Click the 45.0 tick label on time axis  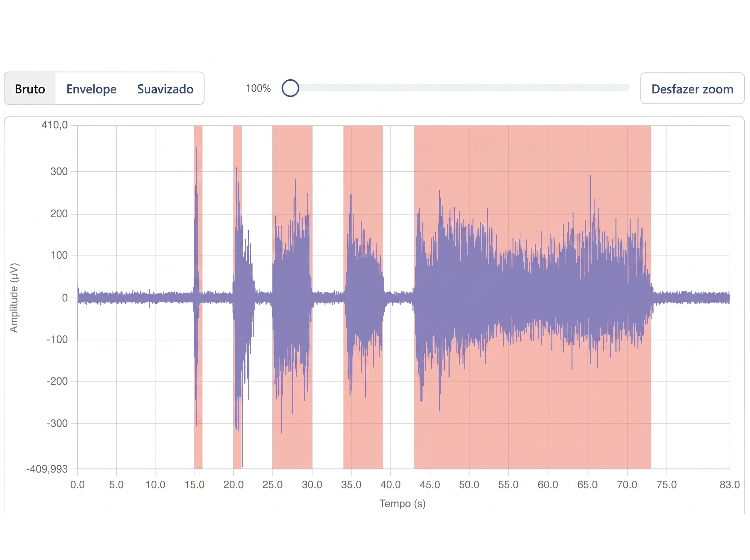[429, 485]
